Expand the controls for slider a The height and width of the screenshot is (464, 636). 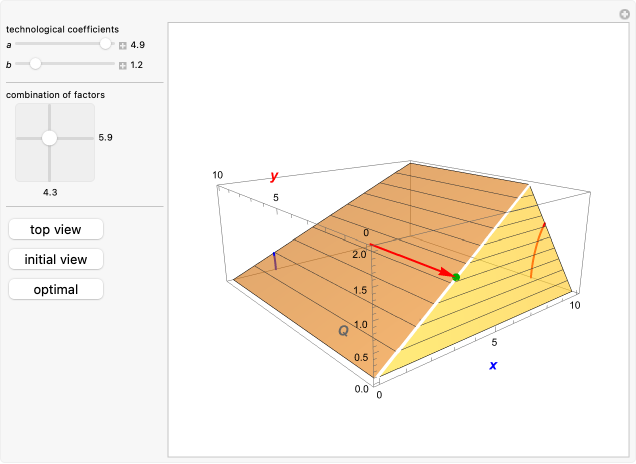123,45
